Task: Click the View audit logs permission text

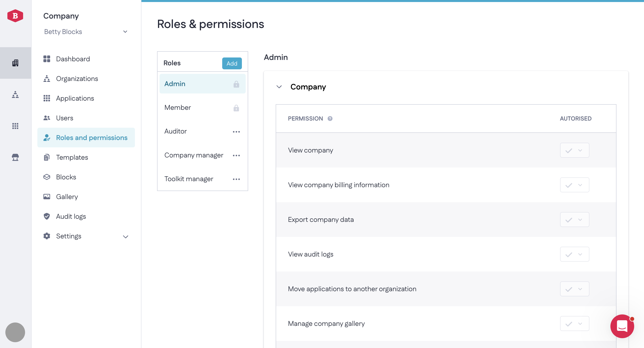Action: coord(311,254)
